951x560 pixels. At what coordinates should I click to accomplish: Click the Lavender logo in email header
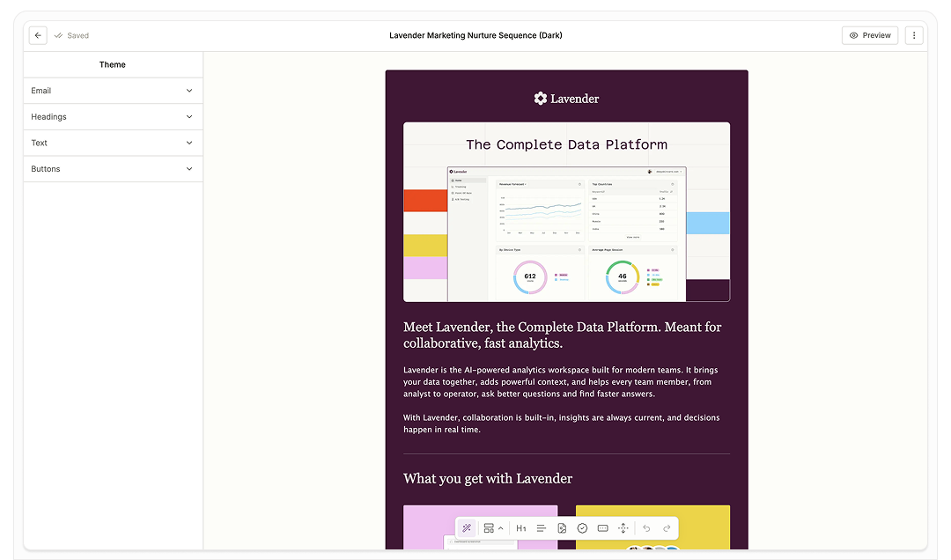point(566,99)
